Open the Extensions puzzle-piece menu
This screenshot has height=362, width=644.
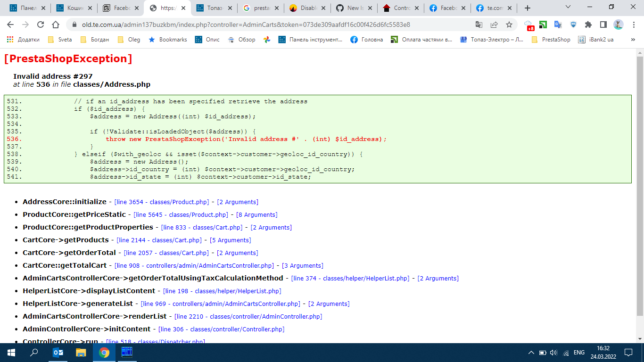588,25
